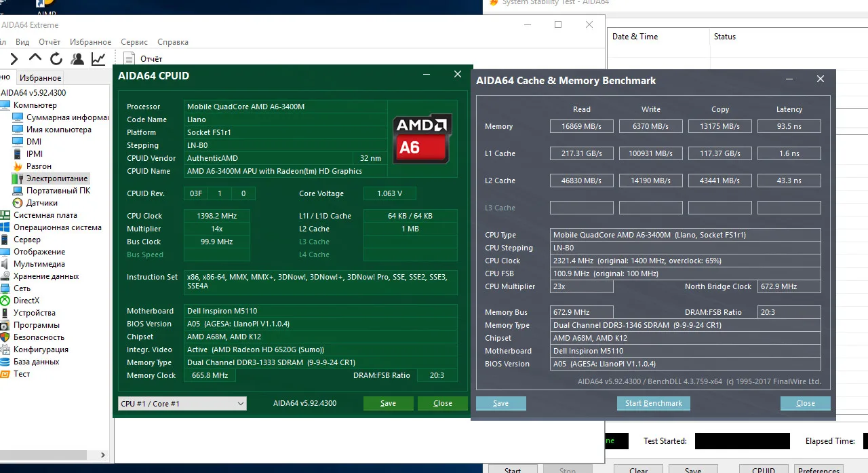Open the Избранное menu in menu bar
Viewport: 868px width, 473px height.
click(x=90, y=42)
